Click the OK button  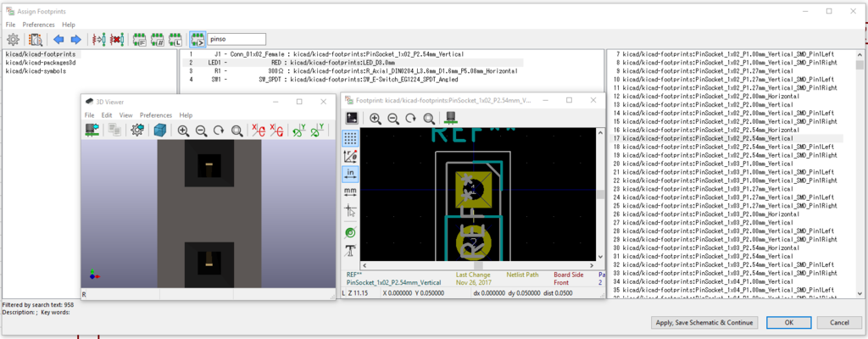coord(789,322)
